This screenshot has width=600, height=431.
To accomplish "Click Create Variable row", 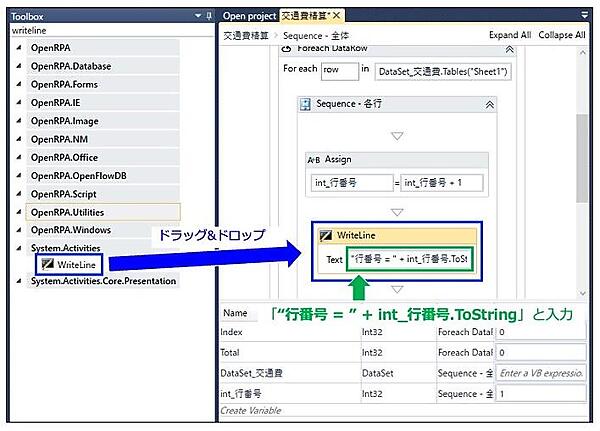I will tap(251, 411).
